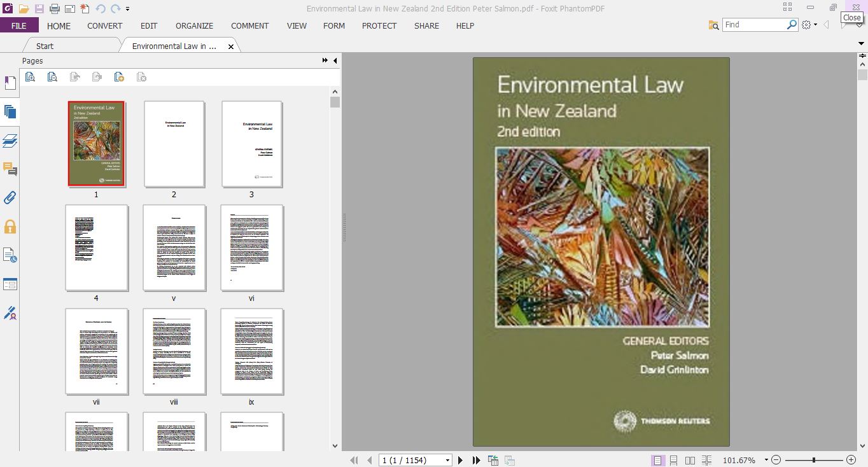Zoom out with the minus button
868x467 pixels.
click(776, 460)
